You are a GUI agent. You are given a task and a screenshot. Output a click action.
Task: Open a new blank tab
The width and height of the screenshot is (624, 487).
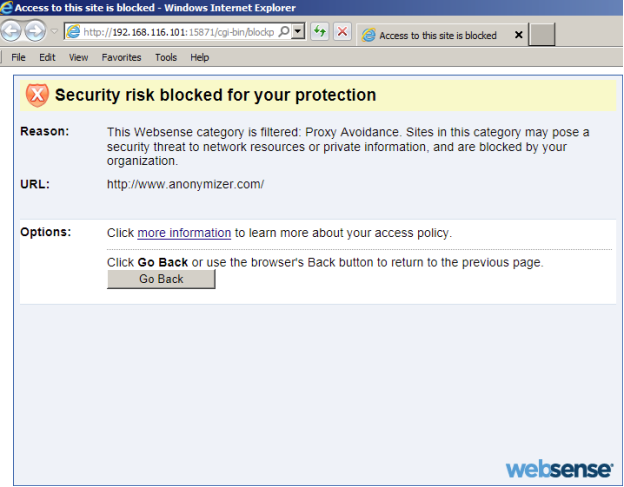[541, 35]
